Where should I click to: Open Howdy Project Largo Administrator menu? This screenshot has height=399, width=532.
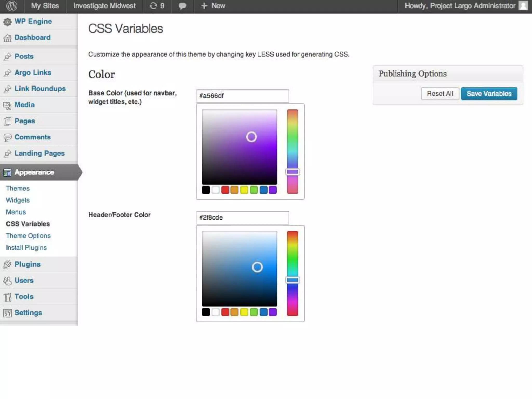[x=460, y=6]
